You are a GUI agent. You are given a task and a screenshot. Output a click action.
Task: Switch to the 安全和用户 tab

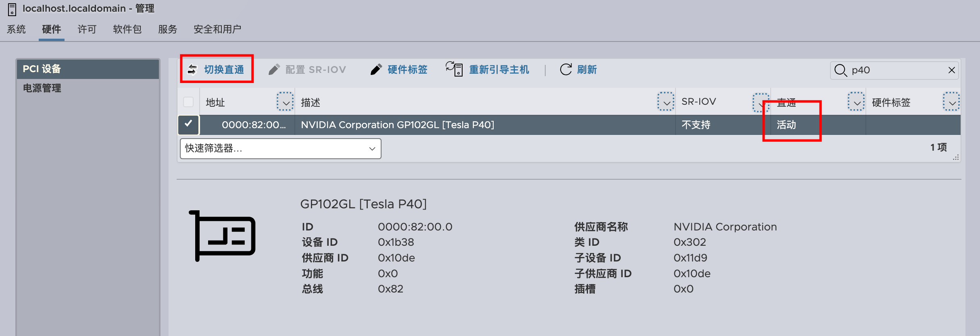click(217, 29)
